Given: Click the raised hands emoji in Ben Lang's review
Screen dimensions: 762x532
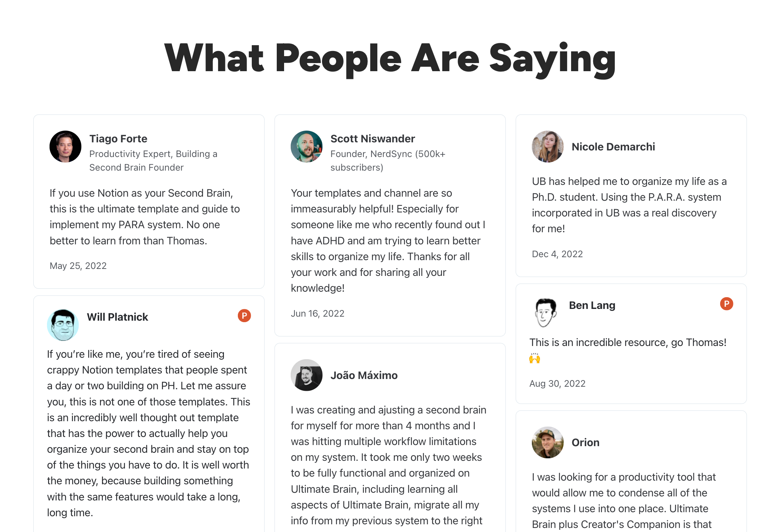Looking at the screenshot, I should (535, 358).
